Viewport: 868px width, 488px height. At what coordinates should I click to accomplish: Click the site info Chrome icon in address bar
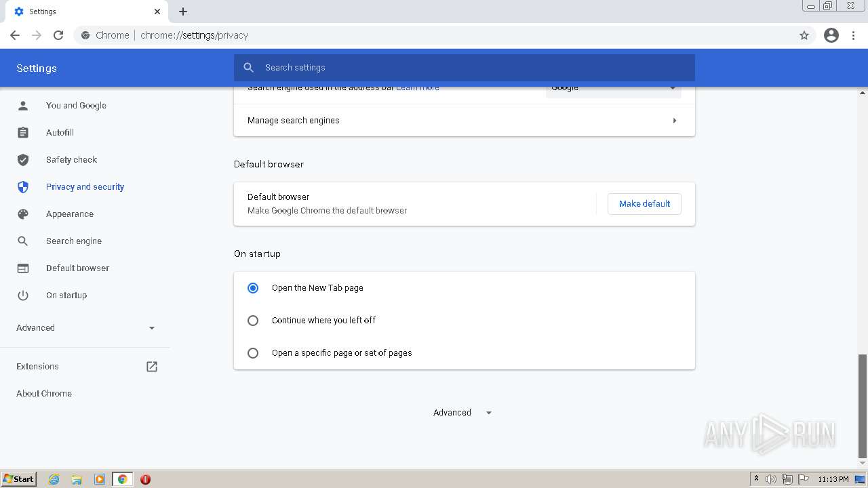pyautogui.click(x=85, y=35)
